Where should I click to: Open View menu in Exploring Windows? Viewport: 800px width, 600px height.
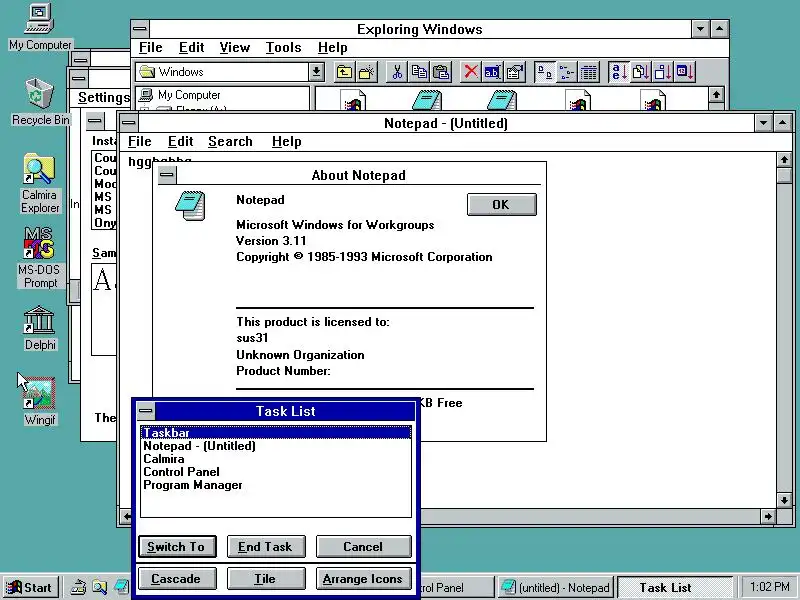coord(235,48)
